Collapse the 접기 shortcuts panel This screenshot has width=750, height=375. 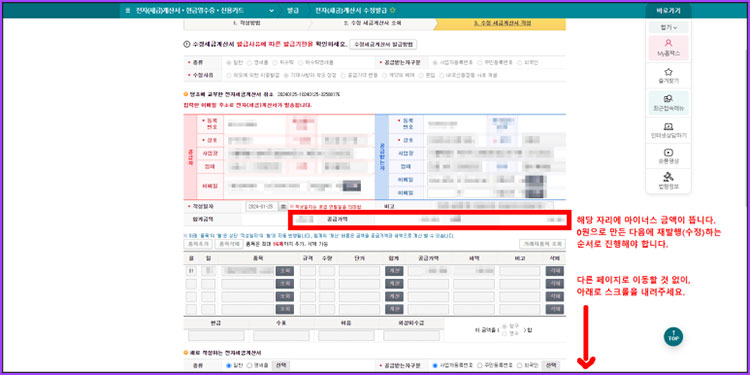(668, 27)
